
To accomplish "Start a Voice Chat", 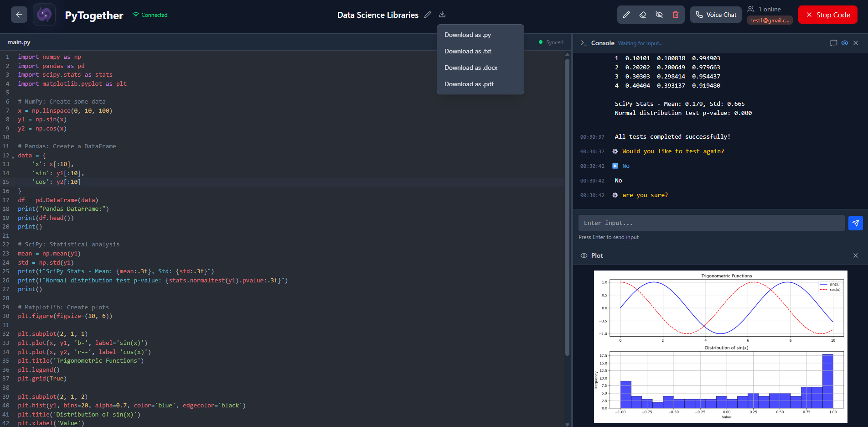I will pos(715,14).
